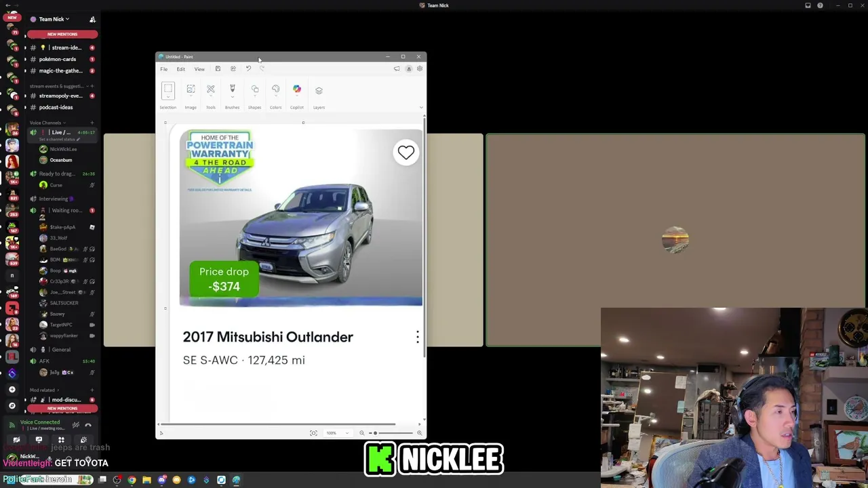Click the Chrome icon in the taskbar
This screenshot has height=488, width=868.
coord(132,480)
